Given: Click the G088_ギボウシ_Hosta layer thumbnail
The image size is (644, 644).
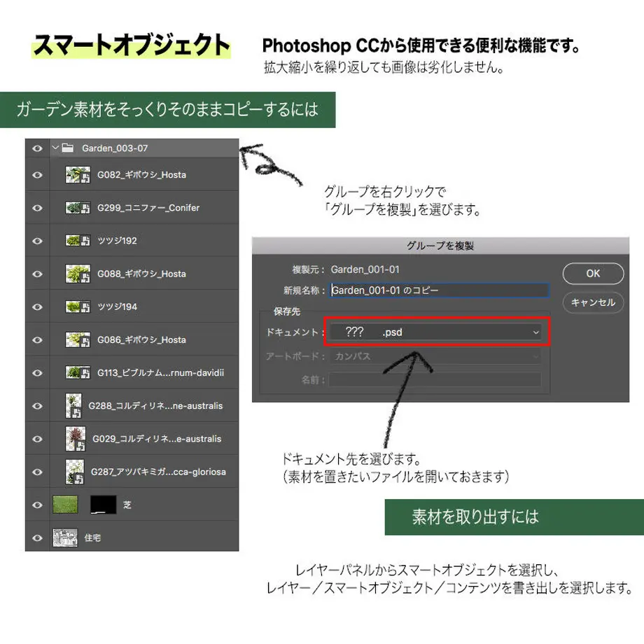Looking at the screenshot, I should 78,274.
